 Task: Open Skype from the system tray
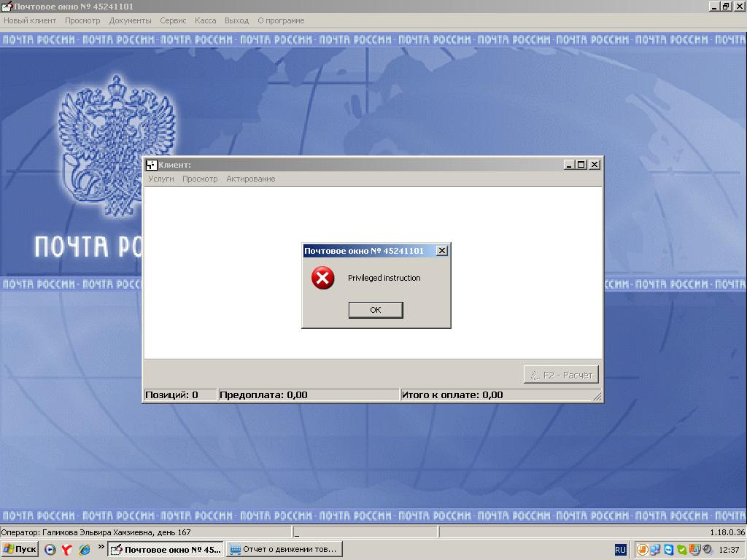coord(682,550)
